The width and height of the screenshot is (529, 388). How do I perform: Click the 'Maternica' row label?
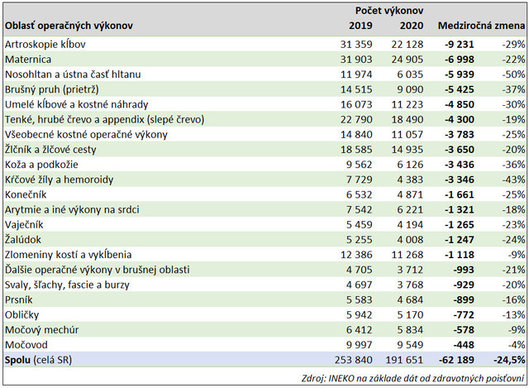coord(28,59)
